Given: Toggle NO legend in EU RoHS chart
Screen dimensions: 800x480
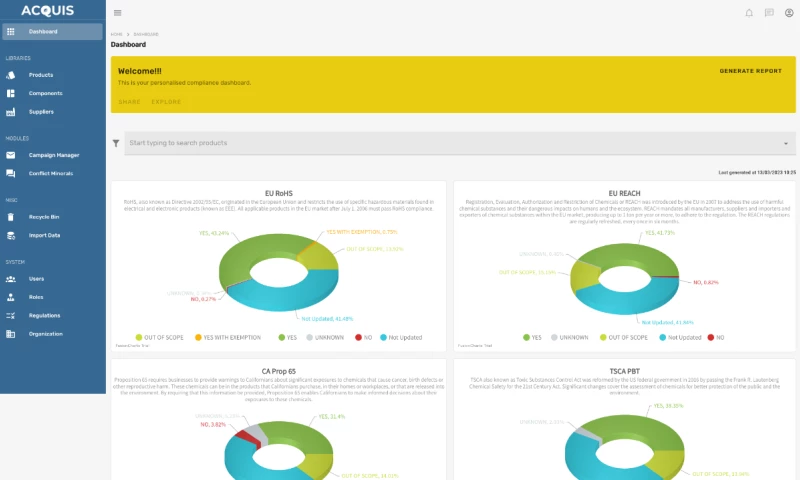Looking at the screenshot, I should [363, 337].
